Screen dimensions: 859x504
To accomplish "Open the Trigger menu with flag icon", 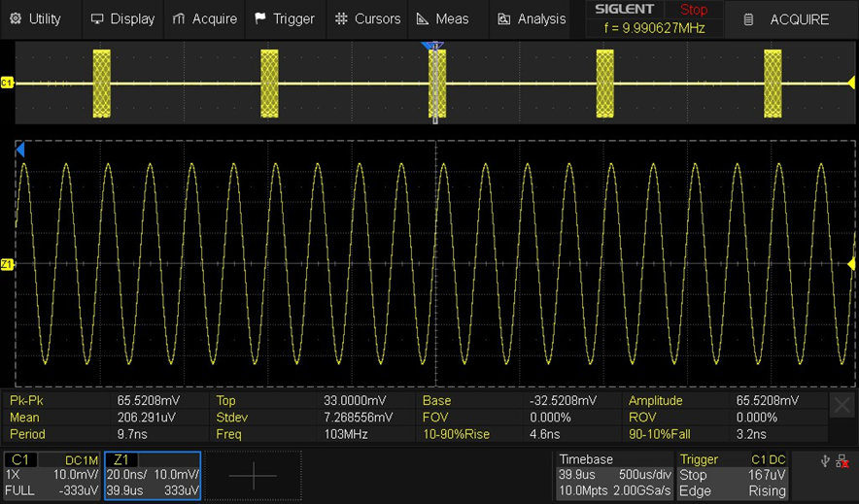I will click(x=284, y=18).
